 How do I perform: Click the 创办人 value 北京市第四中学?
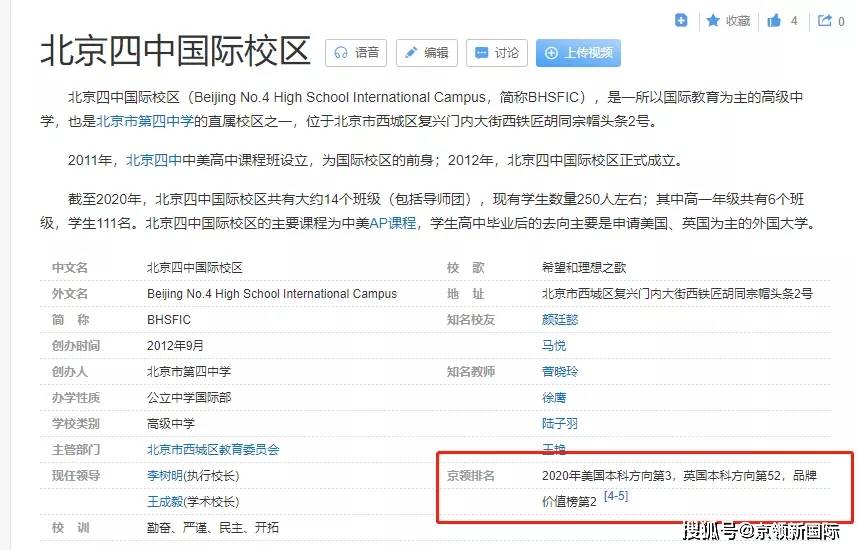coord(189,372)
